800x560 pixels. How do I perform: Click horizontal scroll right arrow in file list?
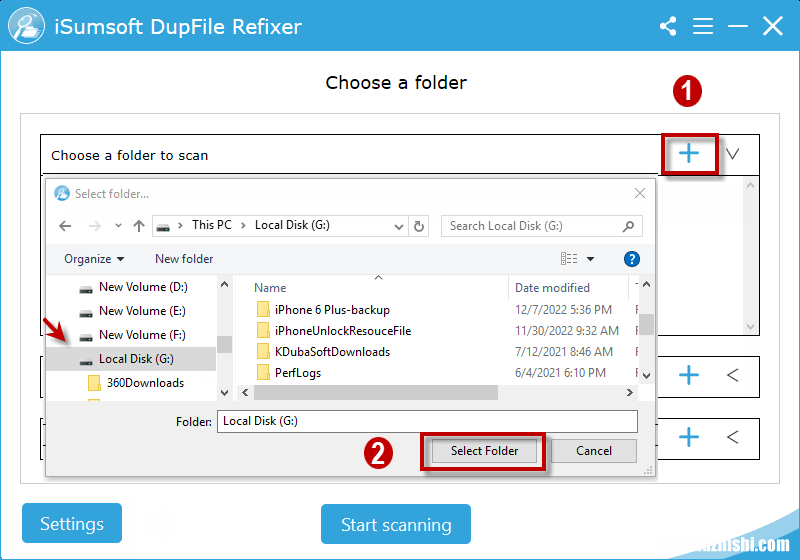point(630,392)
